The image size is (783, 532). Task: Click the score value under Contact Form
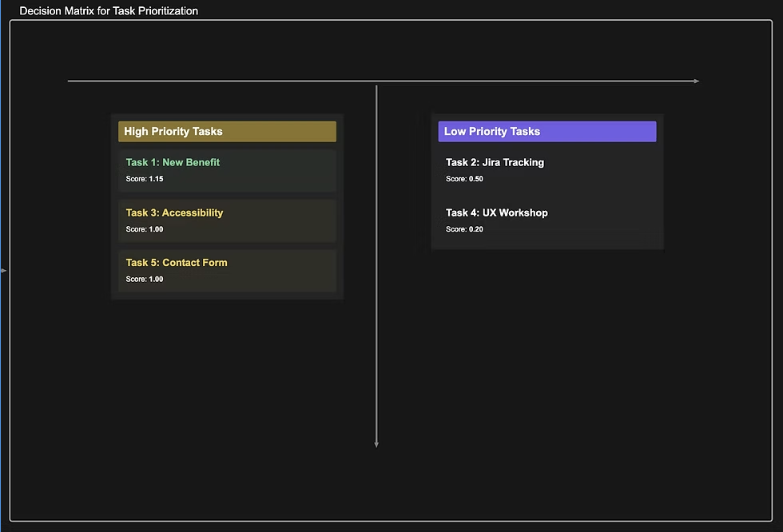point(156,280)
